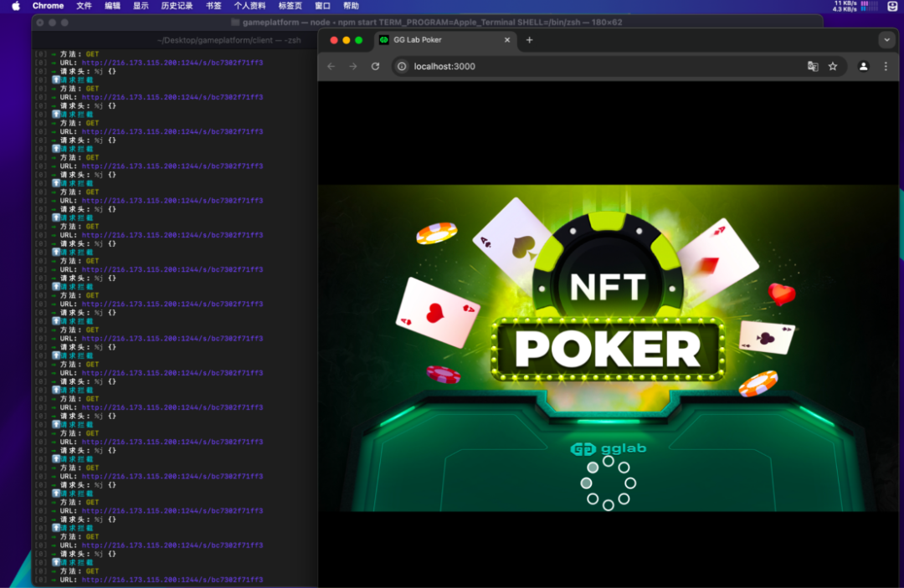Go back in Chrome
Image resolution: width=904 pixels, height=588 pixels.
(x=331, y=66)
